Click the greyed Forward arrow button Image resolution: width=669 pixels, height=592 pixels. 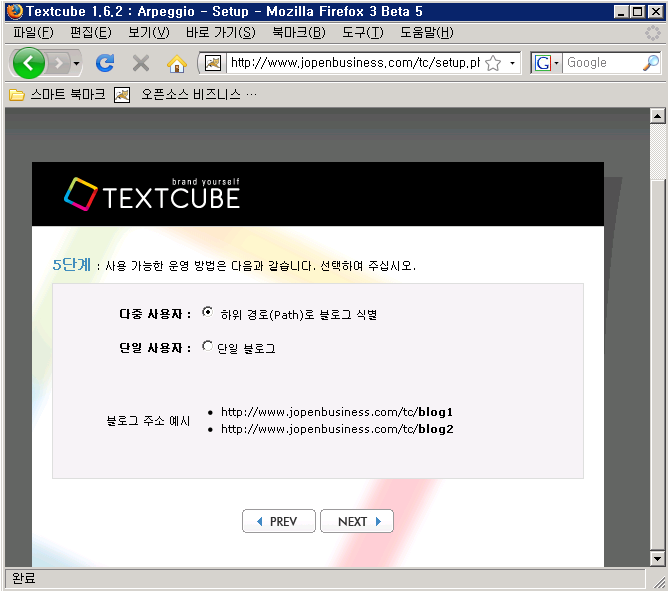(x=59, y=64)
